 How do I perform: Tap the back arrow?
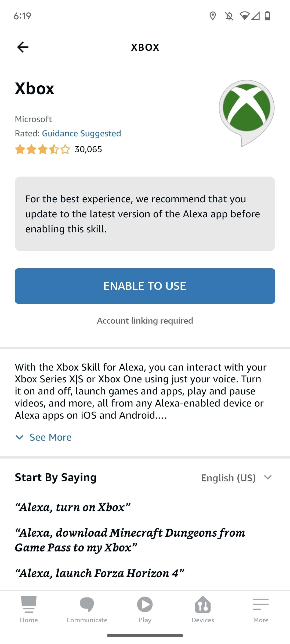click(23, 47)
